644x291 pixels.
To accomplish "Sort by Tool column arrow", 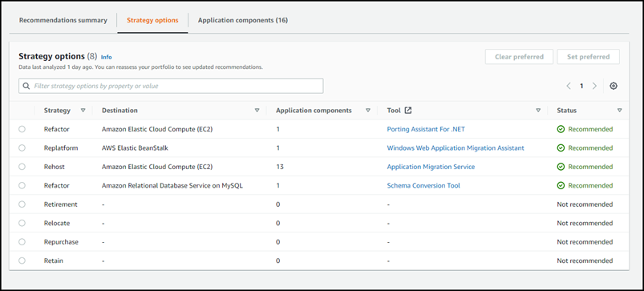I will point(538,111).
